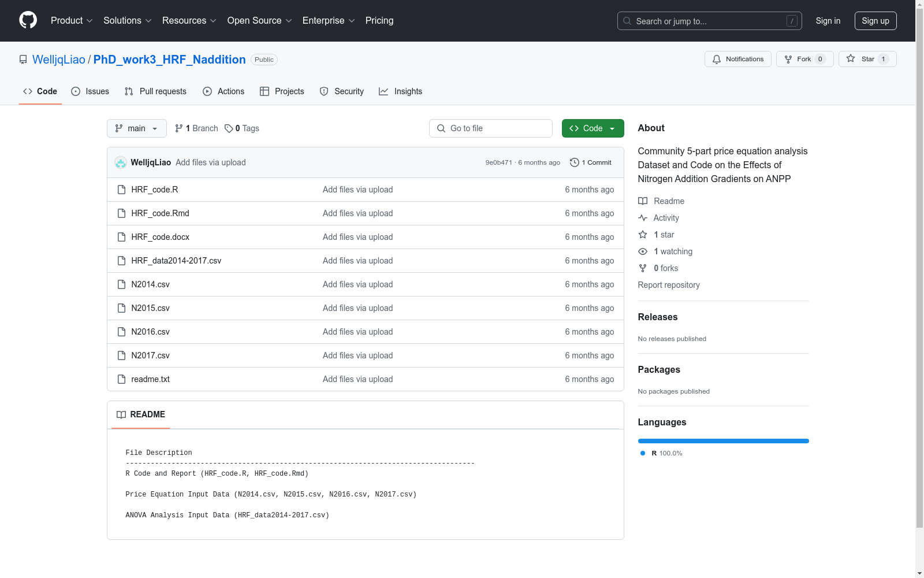
Task: Click the file icon beside HRF_data2014-2017.csv
Action: point(121,261)
